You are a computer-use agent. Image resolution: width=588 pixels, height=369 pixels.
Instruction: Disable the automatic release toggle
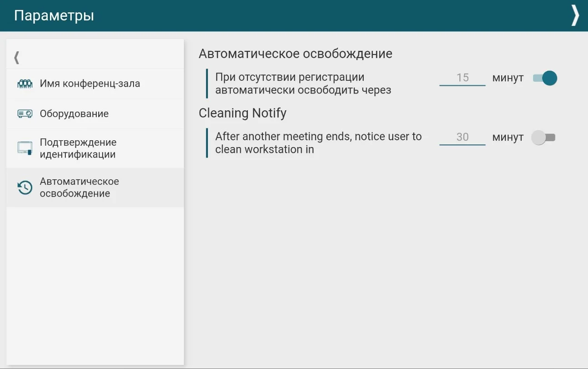coord(545,79)
